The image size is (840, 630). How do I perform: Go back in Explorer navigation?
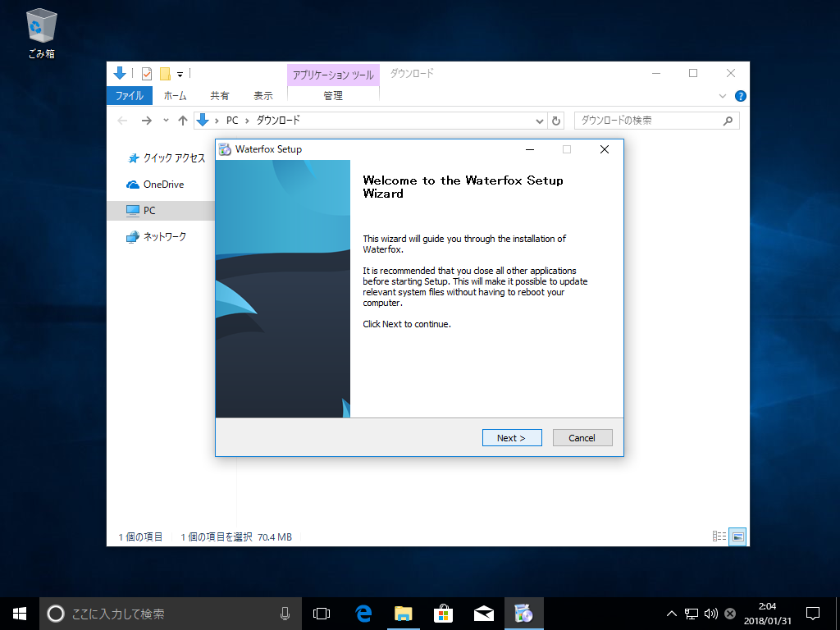pos(123,121)
